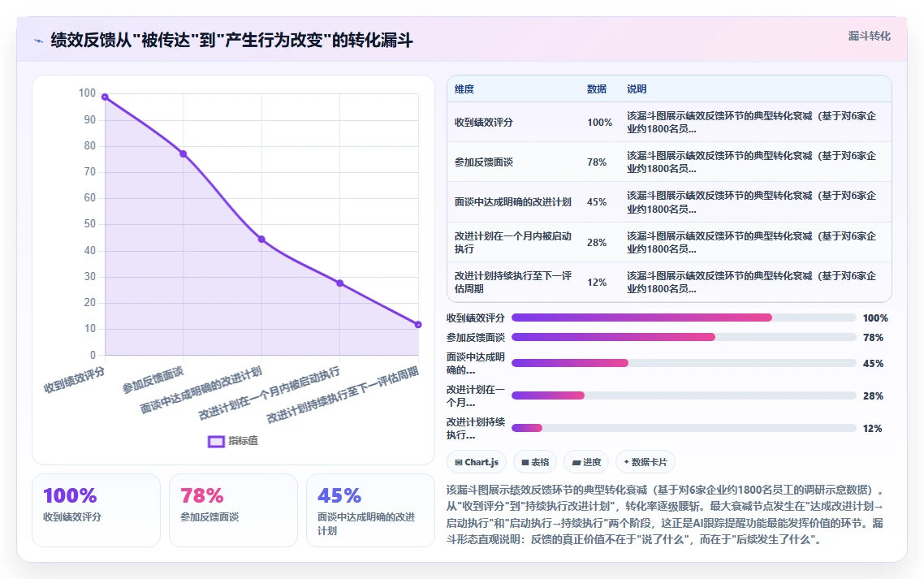Click the 45% label beside progress bars
924x579 pixels.
pos(873,363)
